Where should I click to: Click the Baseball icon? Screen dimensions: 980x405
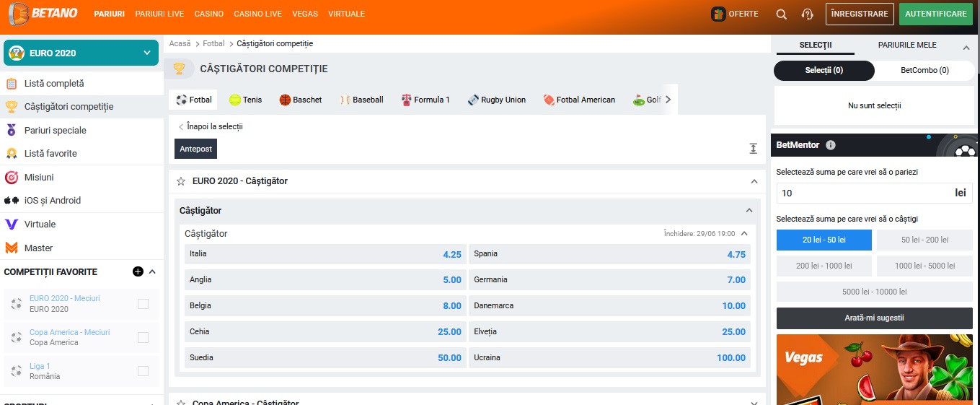[345, 100]
